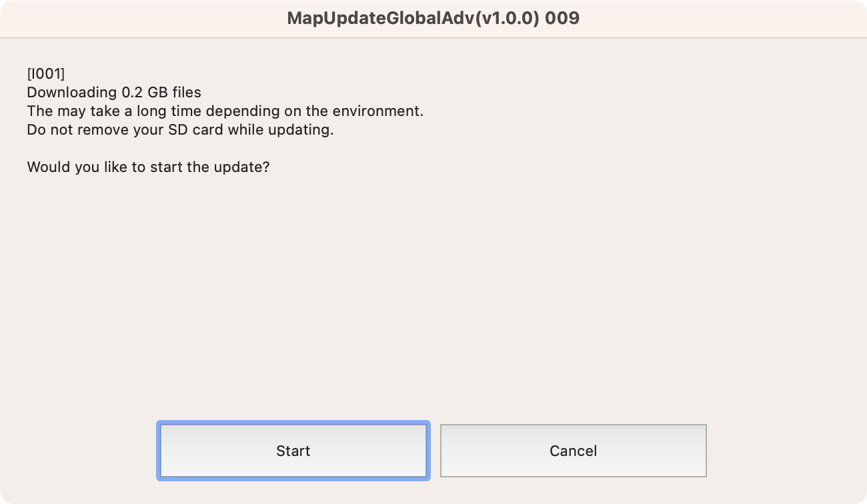Click the word 'files' after 0.2 GB
This screenshot has width=867, height=504.
[x=185, y=92]
